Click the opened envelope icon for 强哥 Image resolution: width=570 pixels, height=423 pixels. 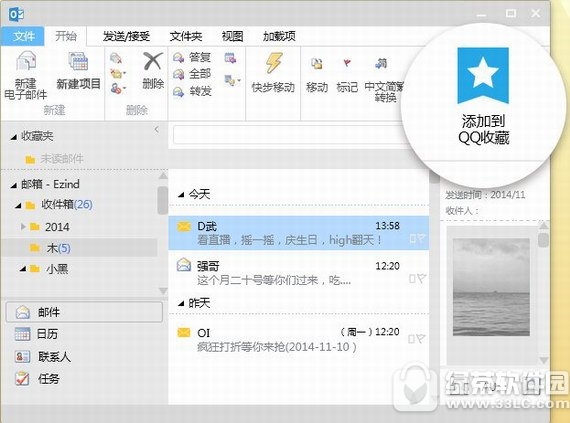click(x=184, y=265)
